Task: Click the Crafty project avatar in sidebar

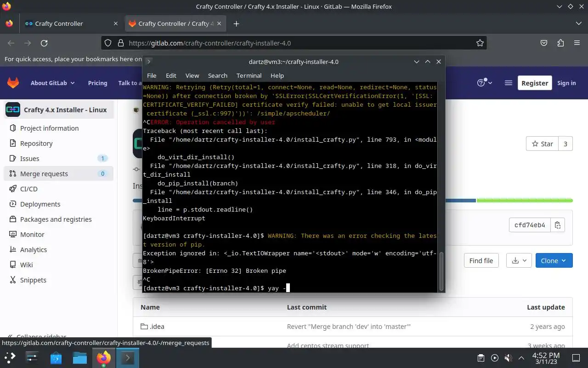Action: [13, 109]
